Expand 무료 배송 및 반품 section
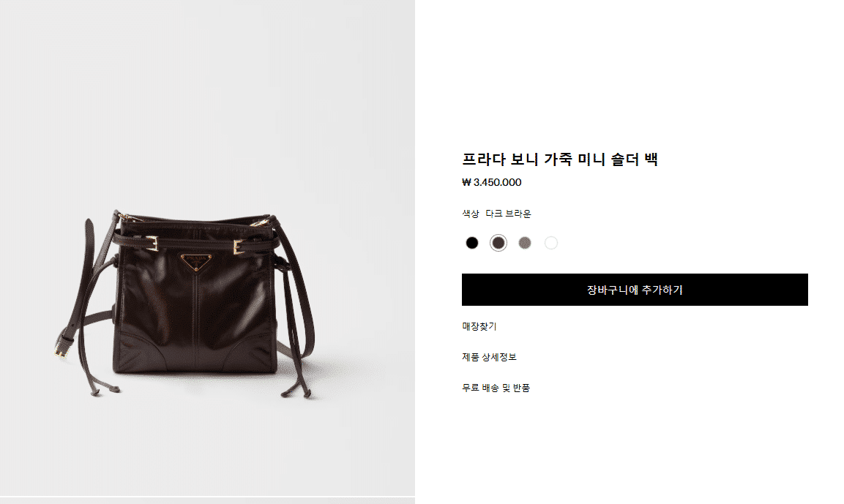 click(496, 388)
